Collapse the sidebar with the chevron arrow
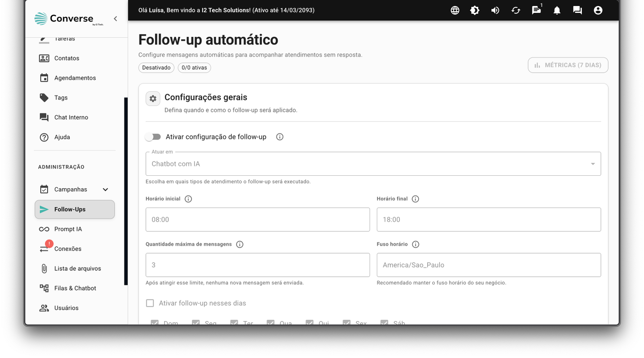Screen dimensions: 644x358 (115, 18)
